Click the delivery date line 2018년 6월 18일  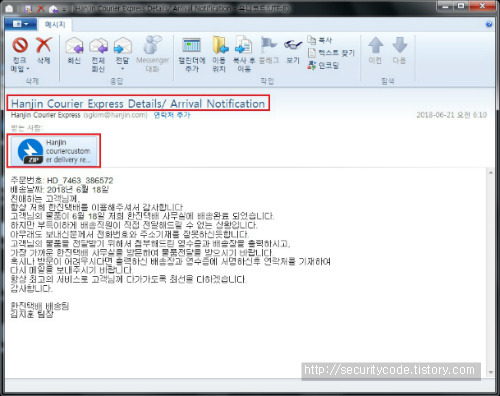pos(60,189)
